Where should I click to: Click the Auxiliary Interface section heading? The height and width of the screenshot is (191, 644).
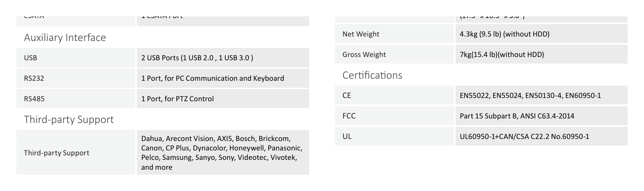(x=65, y=38)
